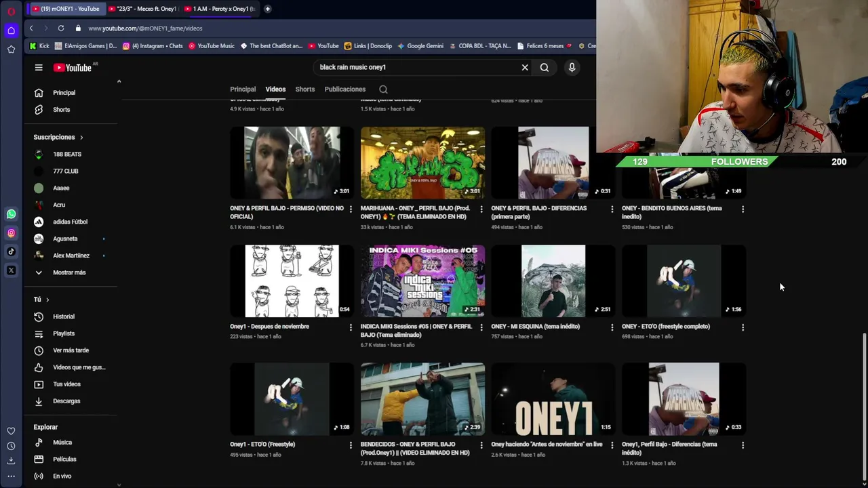The image size is (868, 488).
Task: Click the site lock icon in address bar
Action: click(78, 28)
